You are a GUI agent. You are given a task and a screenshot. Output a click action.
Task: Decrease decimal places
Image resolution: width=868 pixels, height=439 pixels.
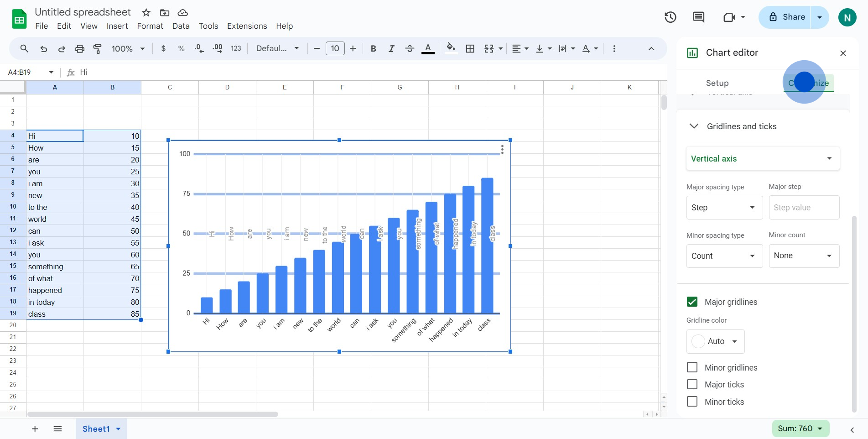point(199,49)
